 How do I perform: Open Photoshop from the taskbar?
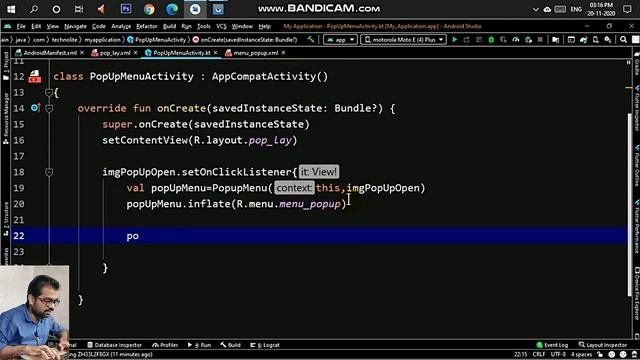click(126, 9)
